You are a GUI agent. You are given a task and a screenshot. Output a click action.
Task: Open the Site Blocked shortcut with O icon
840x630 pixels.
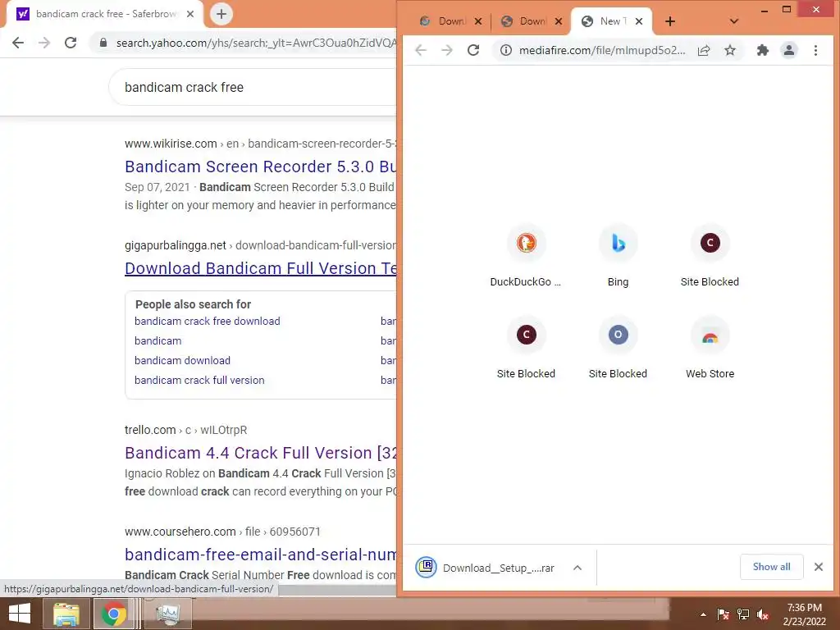pyautogui.click(x=619, y=348)
